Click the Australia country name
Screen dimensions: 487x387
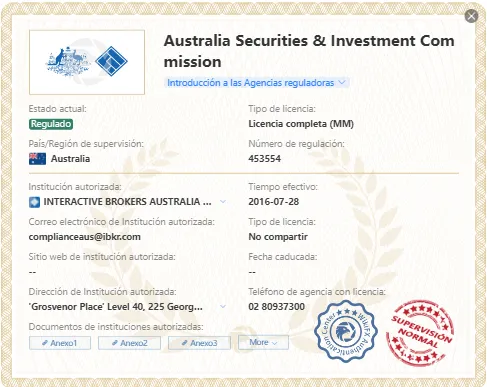[70, 159]
